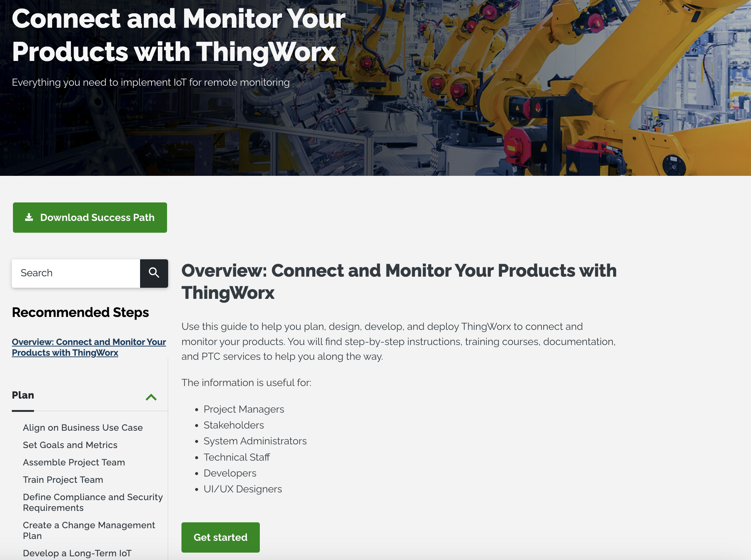Go to Set Goals and Metrics step
Image resolution: width=751 pixels, height=560 pixels.
(70, 445)
